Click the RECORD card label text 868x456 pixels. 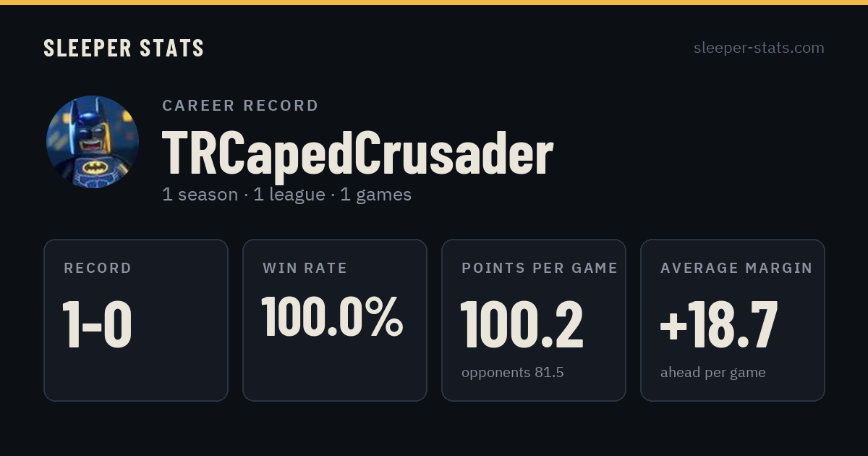coord(98,268)
